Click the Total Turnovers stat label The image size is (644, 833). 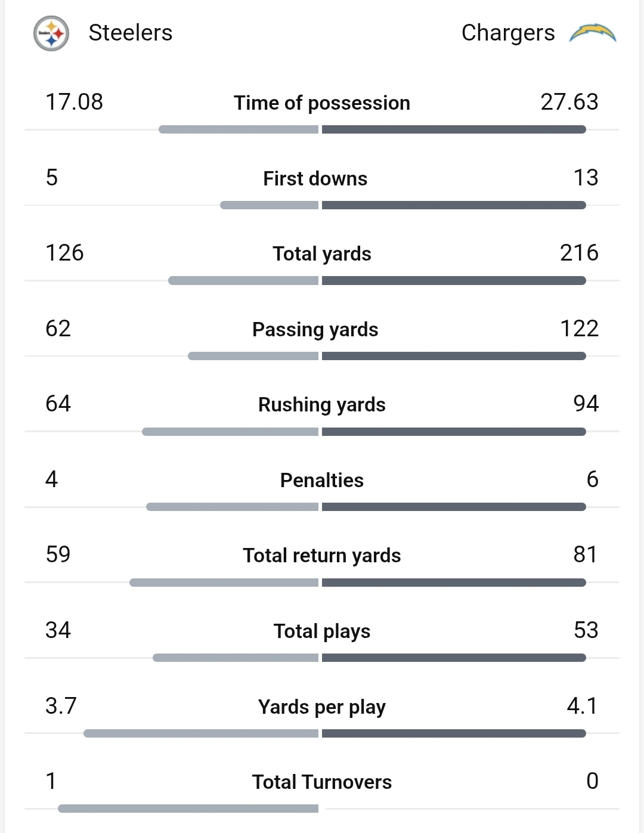(x=322, y=782)
